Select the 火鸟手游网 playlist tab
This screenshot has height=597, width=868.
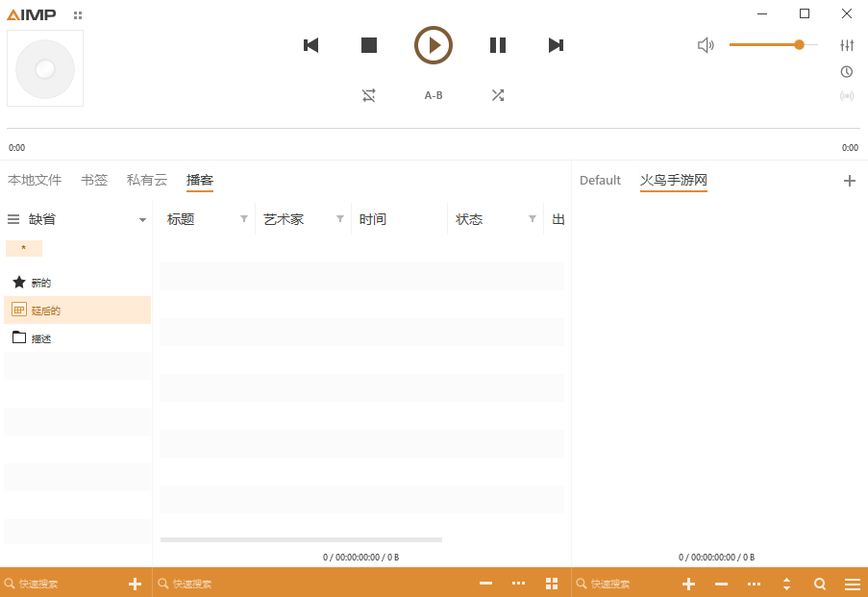pyautogui.click(x=674, y=180)
